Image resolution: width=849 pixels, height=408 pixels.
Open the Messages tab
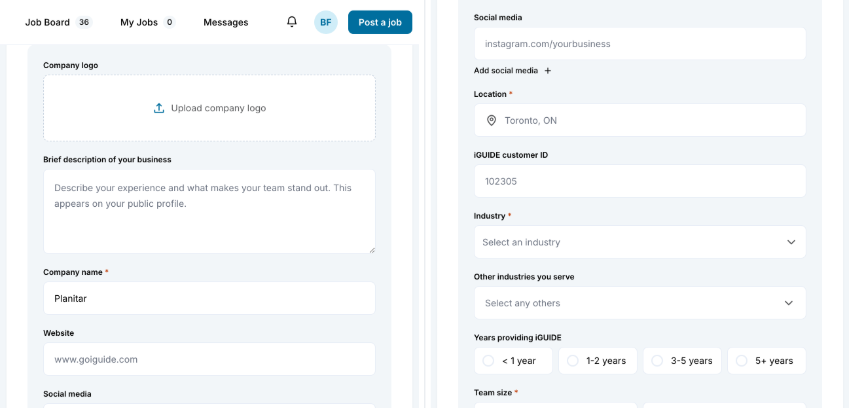(226, 22)
